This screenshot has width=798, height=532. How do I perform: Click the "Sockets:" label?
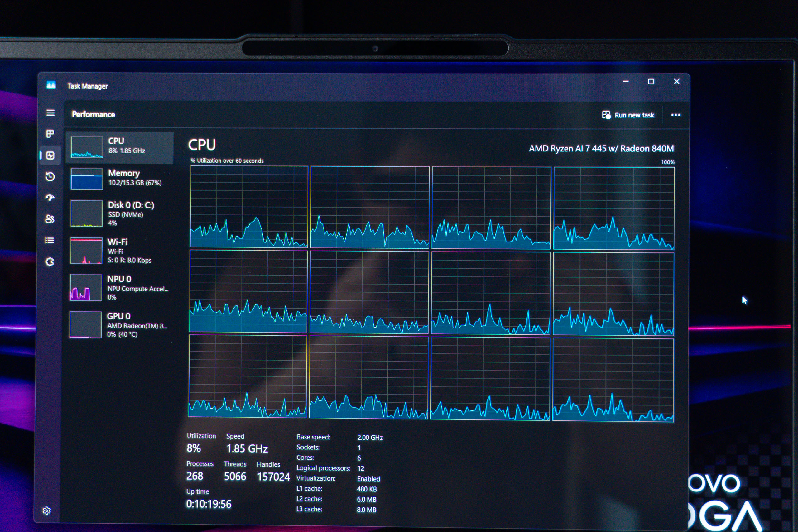coord(308,448)
